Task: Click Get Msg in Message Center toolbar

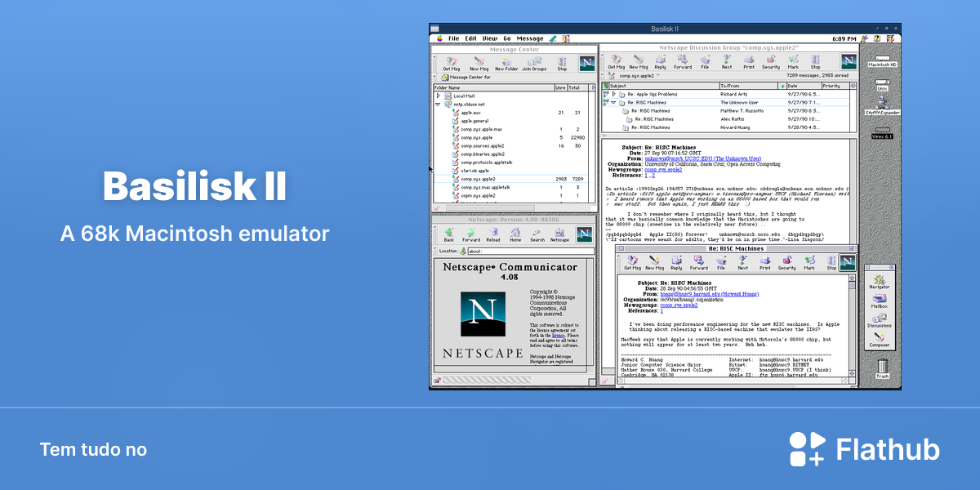Action: pyautogui.click(x=452, y=64)
